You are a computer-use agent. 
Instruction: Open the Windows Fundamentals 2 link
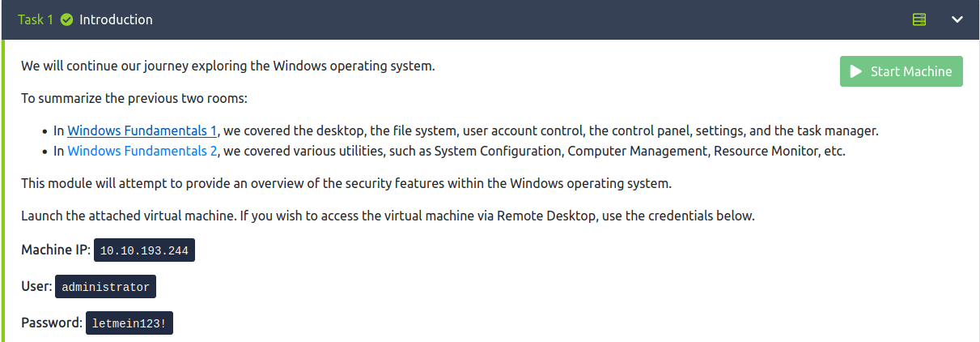142,151
